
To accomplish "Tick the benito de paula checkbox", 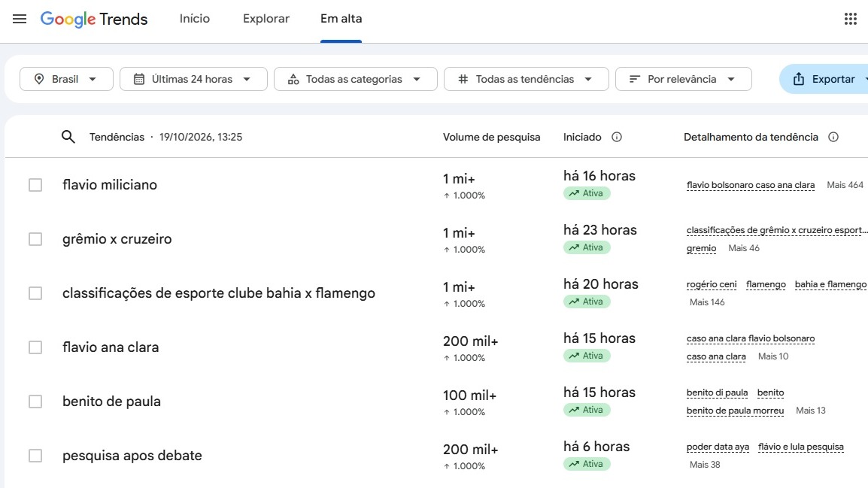I will point(35,402).
